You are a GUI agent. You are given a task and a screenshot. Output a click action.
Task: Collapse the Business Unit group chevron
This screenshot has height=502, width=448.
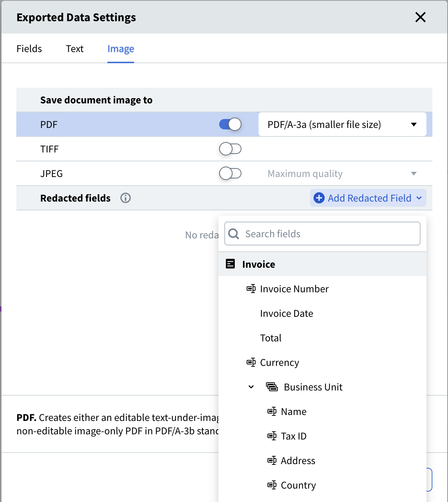pos(251,387)
